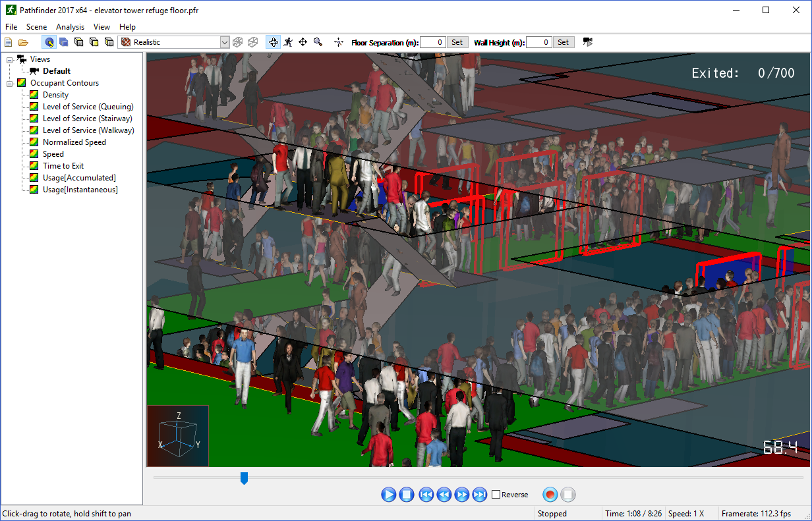The image size is (812, 521).
Task: Click the camera view icon after Wall Height
Action: [588, 42]
